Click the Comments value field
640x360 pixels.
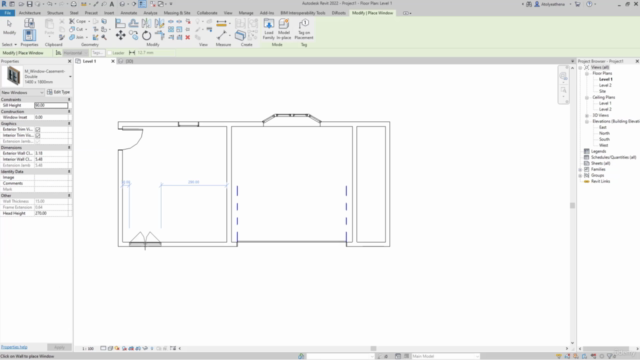pos(51,184)
